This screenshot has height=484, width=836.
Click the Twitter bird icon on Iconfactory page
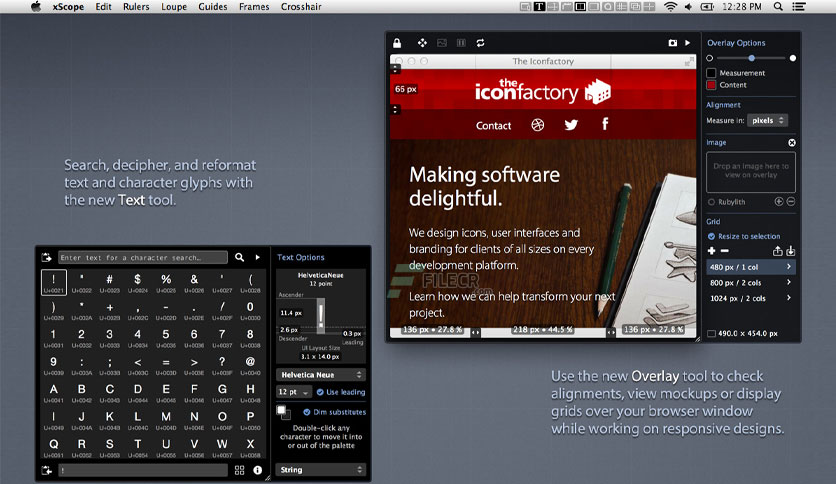coord(571,125)
